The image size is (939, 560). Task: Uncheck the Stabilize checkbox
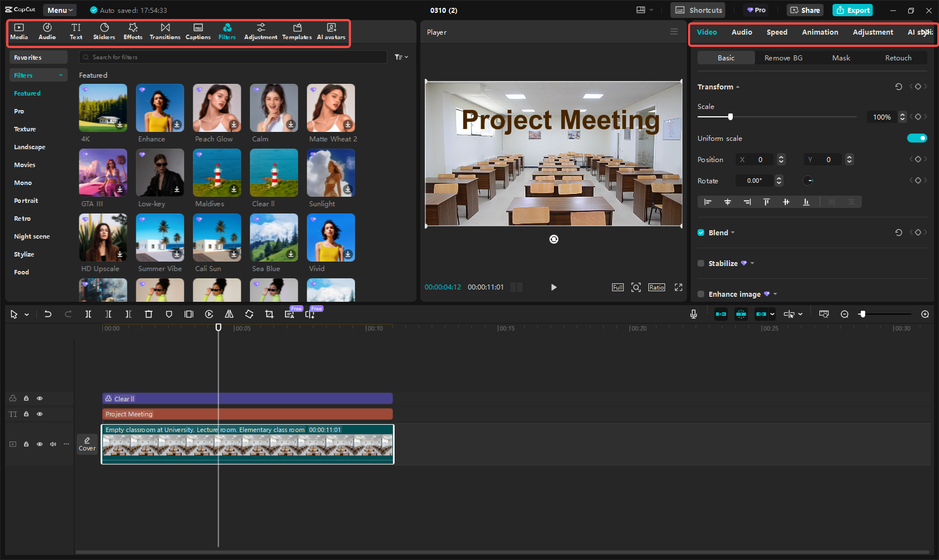701,263
